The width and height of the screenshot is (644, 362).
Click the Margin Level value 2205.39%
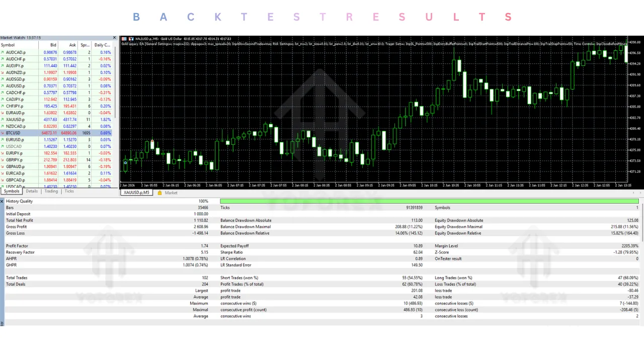pyautogui.click(x=630, y=246)
